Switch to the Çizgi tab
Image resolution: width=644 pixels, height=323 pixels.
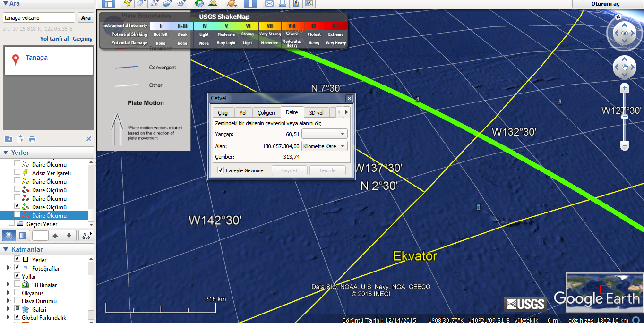(223, 113)
